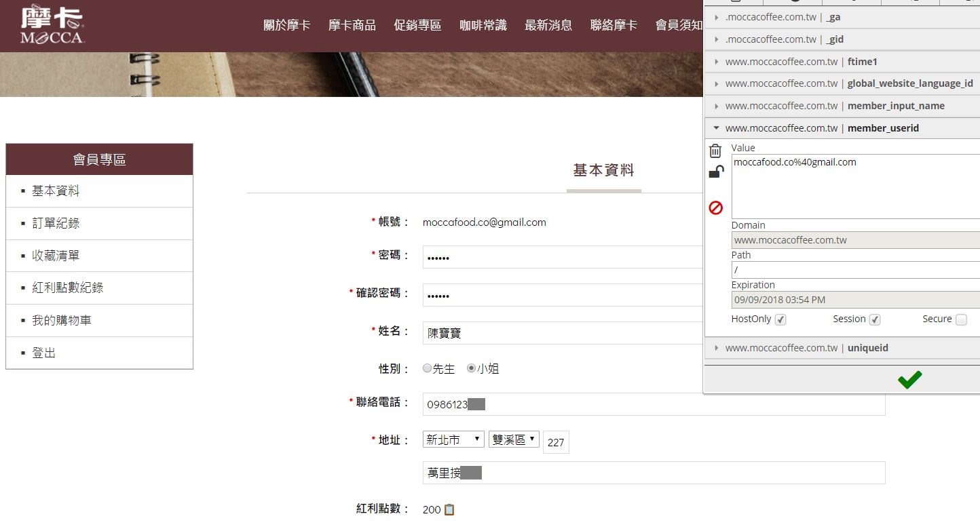This screenshot has height=529, width=980.
Task: Open the 新北市 city dropdown
Action: (x=453, y=439)
